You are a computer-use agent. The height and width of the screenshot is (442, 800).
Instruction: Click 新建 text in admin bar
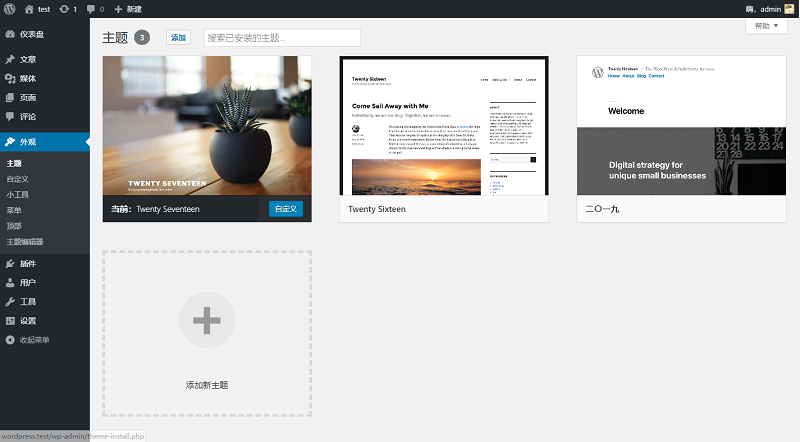pyautogui.click(x=134, y=9)
